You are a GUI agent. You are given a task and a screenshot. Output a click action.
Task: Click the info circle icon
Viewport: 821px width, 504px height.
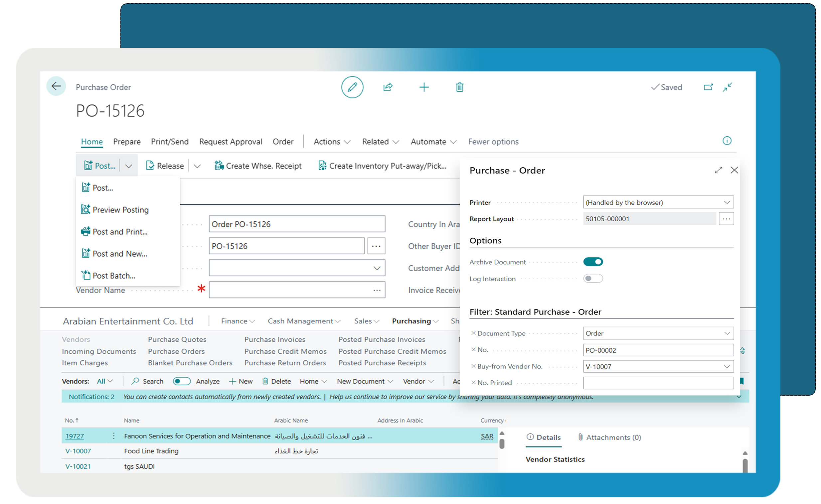tap(727, 141)
